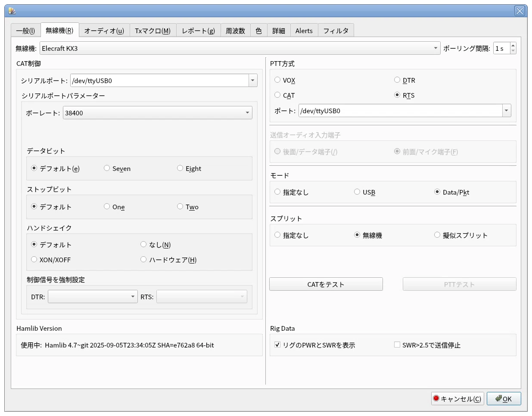Choose One stop bit
The height and width of the screenshot is (416, 532).
(114, 207)
